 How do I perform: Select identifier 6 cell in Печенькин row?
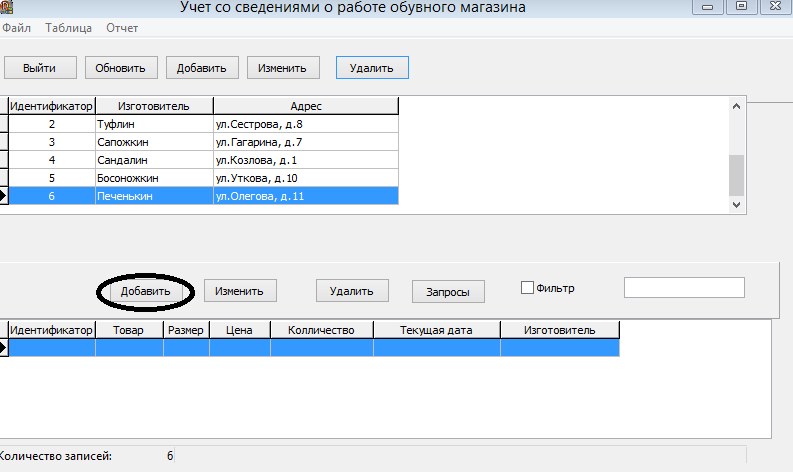(52, 196)
